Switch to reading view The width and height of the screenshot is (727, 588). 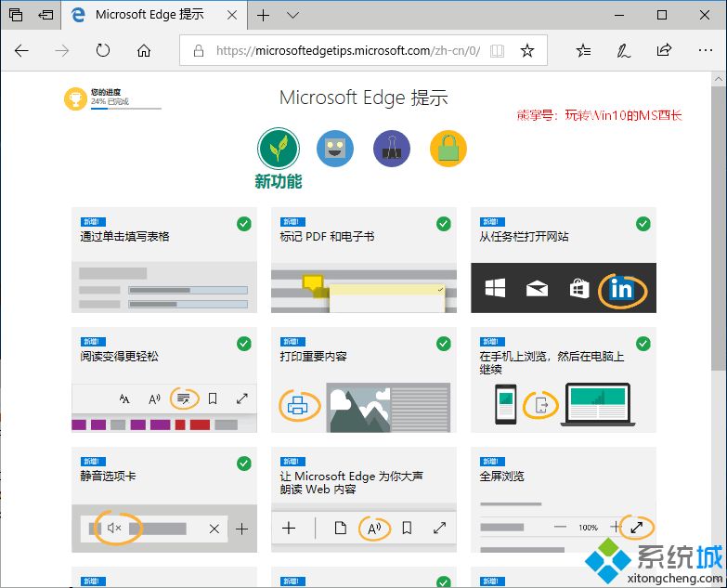(497, 50)
